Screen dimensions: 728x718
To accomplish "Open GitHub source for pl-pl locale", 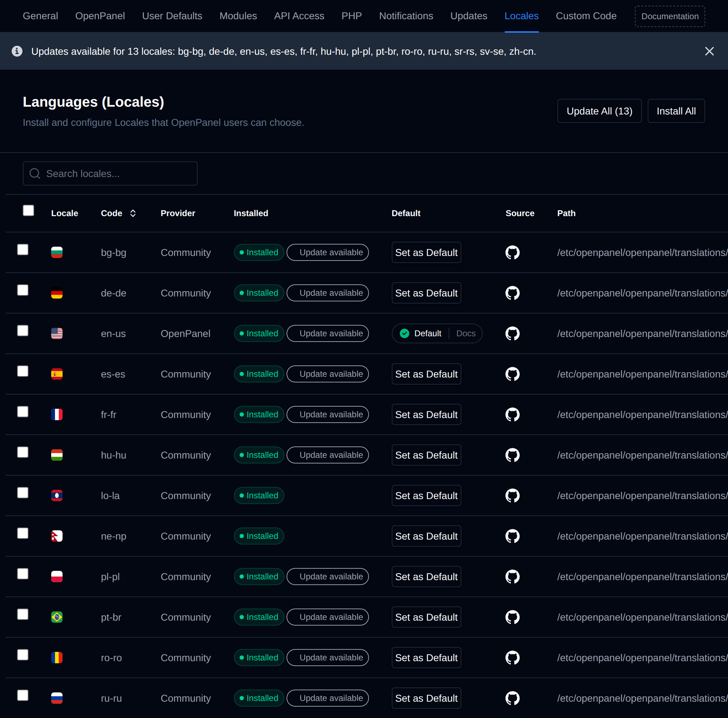I will coord(513,577).
